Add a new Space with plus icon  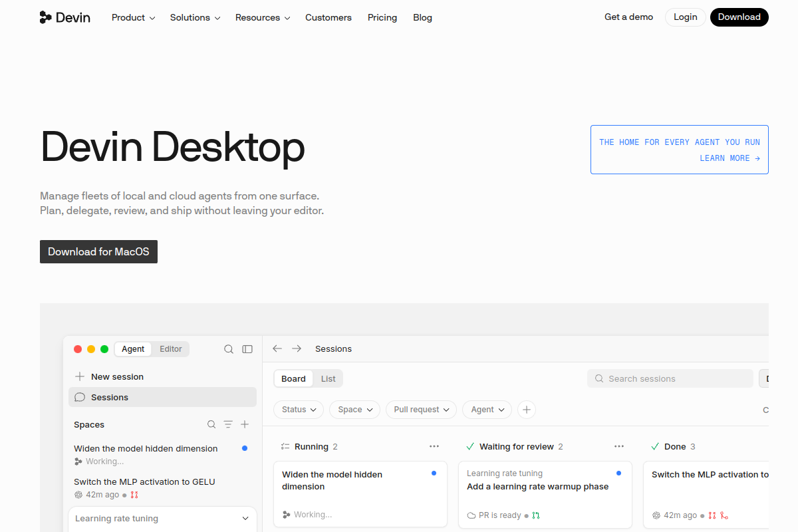245,424
